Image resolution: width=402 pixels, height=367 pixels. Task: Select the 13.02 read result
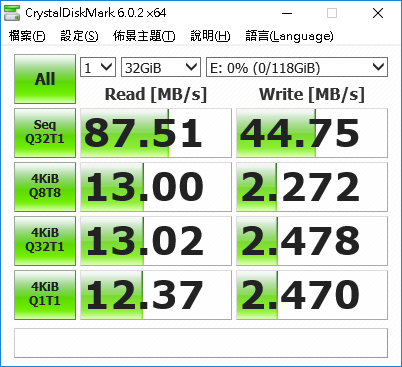pyautogui.click(x=156, y=241)
